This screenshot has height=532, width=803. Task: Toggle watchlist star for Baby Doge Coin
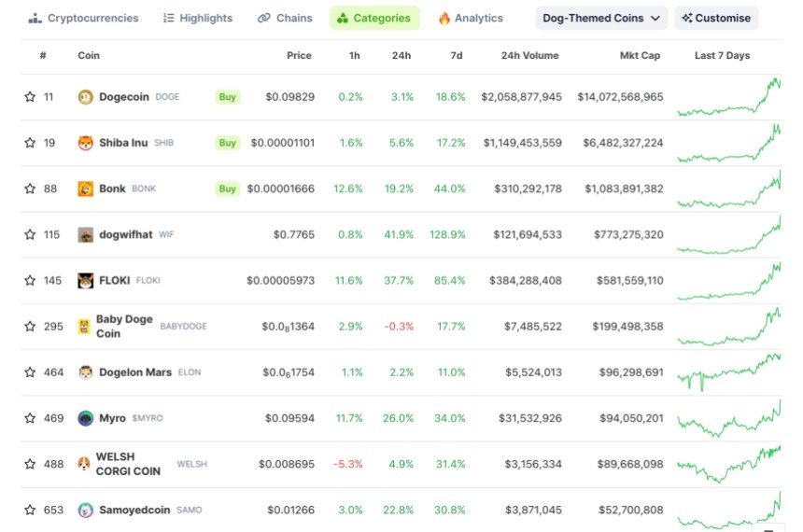point(30,327)
